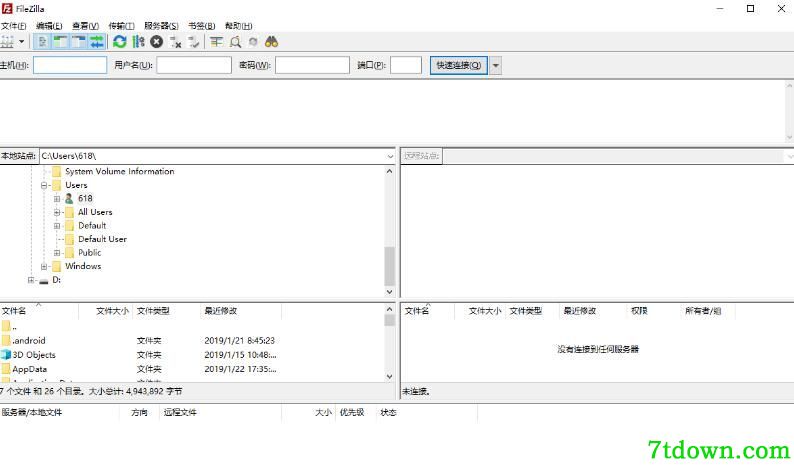Screen dimensions: 794x469
Task: Open the 编辑(E) menu
Action: coord(49,25)
